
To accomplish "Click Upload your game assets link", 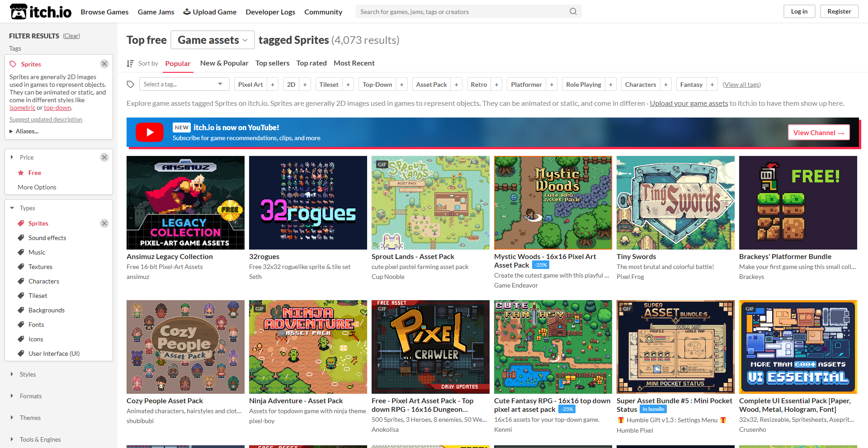I will (689, 103).
